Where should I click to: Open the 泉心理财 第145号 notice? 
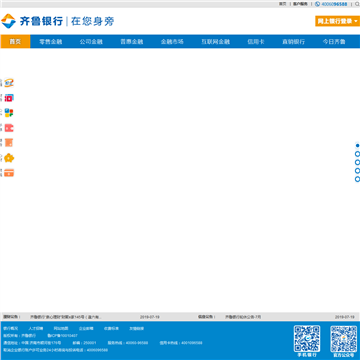[x=66, y=317]
